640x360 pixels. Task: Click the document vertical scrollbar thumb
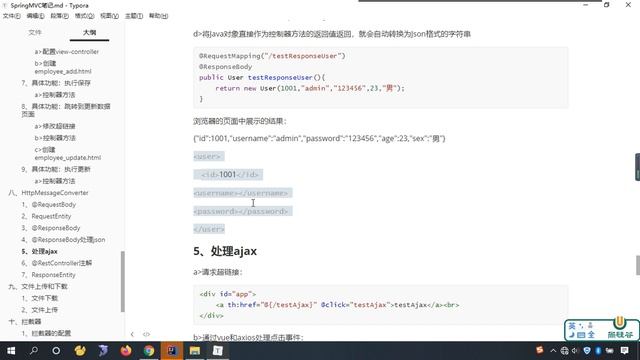(x=638, y=265)
